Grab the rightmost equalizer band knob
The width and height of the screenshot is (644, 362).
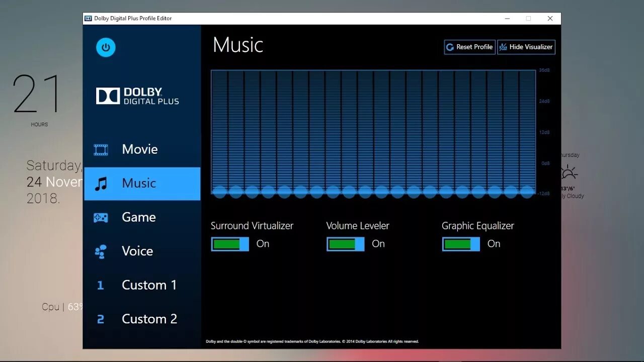527,192
